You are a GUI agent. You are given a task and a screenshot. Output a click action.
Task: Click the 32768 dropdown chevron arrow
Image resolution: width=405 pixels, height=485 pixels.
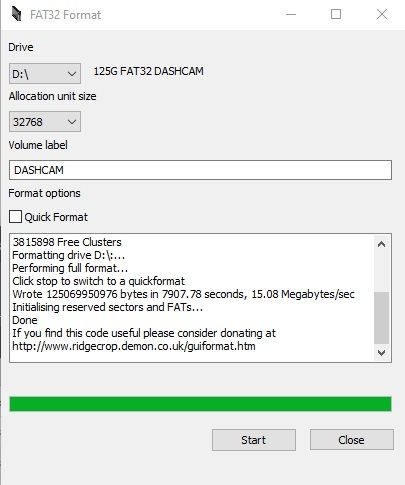point(72,122)
